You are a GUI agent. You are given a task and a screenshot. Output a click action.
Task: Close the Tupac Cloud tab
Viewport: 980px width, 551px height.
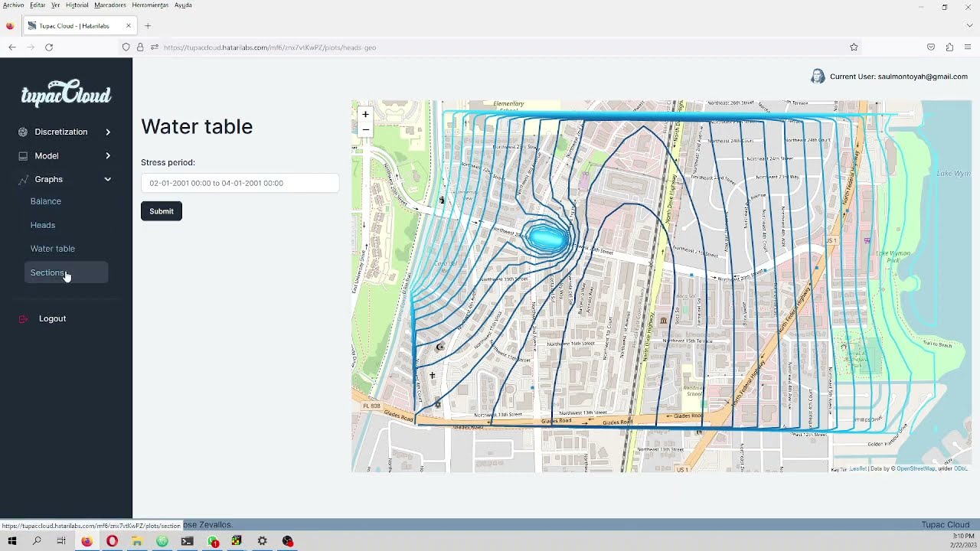click(129, 25)
